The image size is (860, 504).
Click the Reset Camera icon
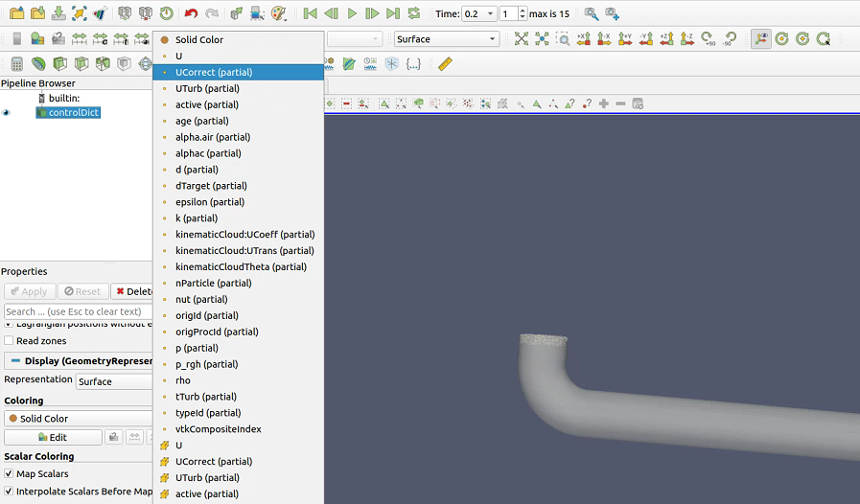(x=521, y=38)
